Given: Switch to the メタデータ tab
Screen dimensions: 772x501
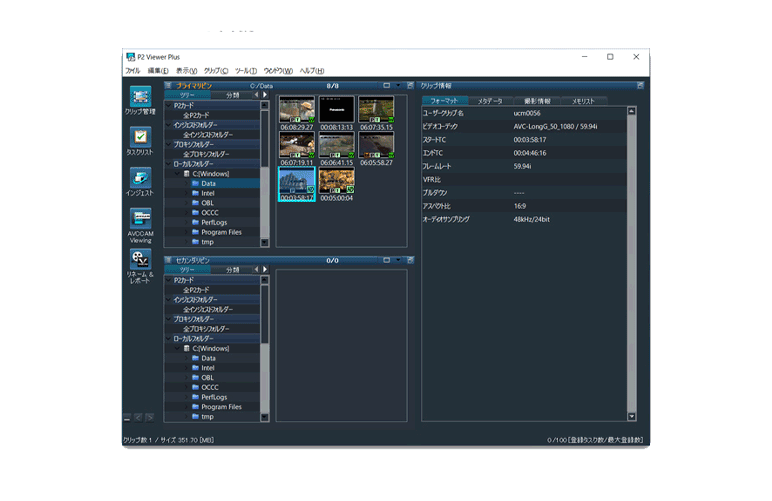Looking at the screenshot, I should (x=490, y=101).
